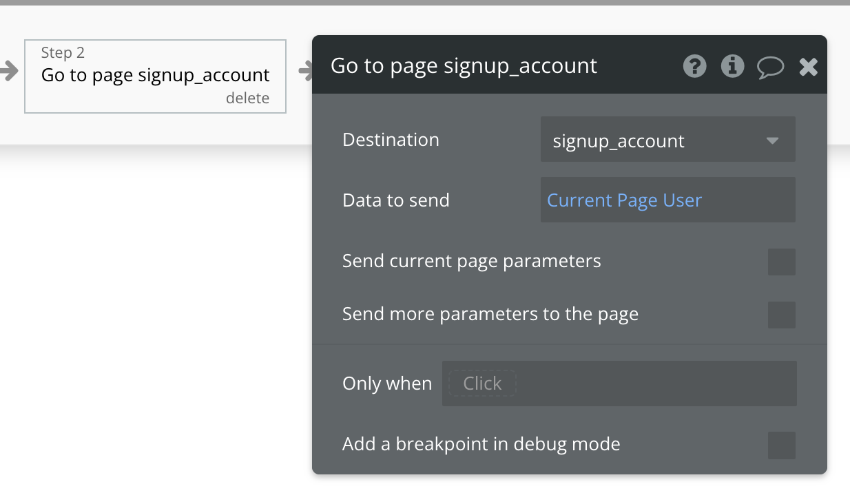Click the arrow left of Step 2
850x504 pixels.
click(x=9, y=70)
